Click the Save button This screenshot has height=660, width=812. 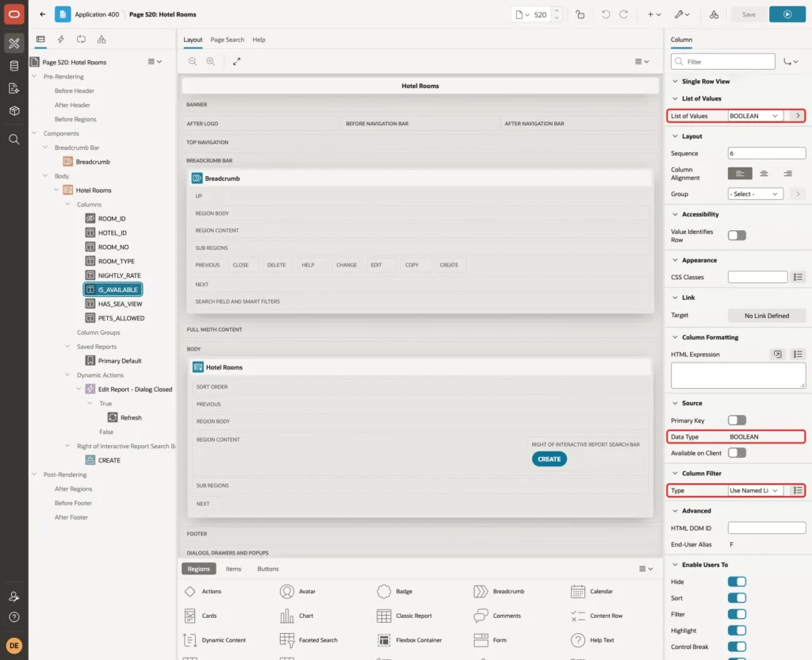749,14
